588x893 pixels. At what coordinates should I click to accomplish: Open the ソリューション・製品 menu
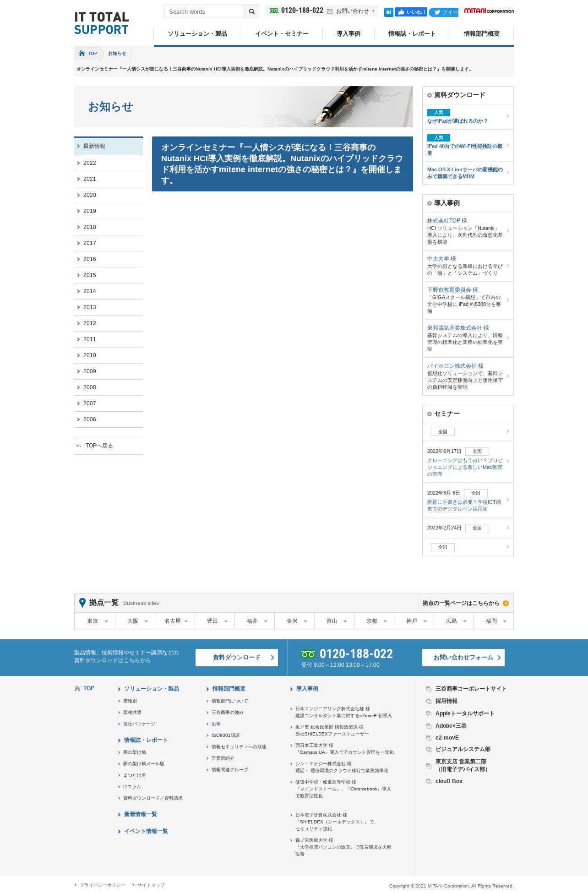197,34
